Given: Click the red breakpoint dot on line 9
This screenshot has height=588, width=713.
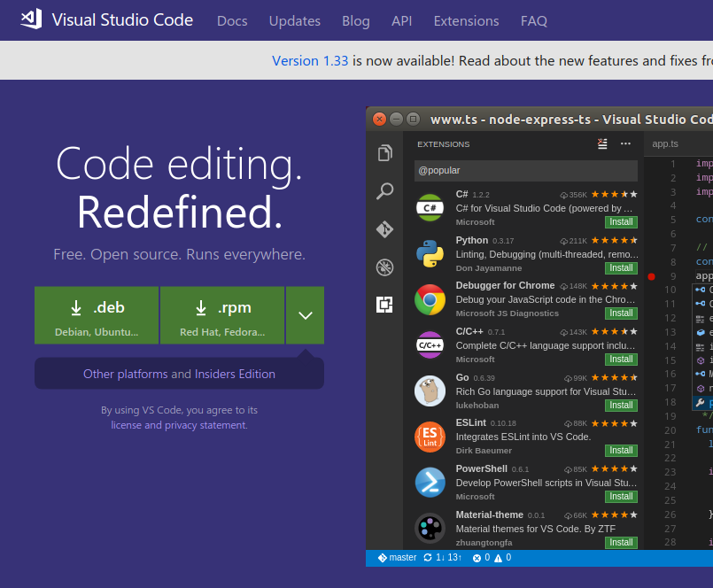Looking at the screenshot, I should [651, 276].
